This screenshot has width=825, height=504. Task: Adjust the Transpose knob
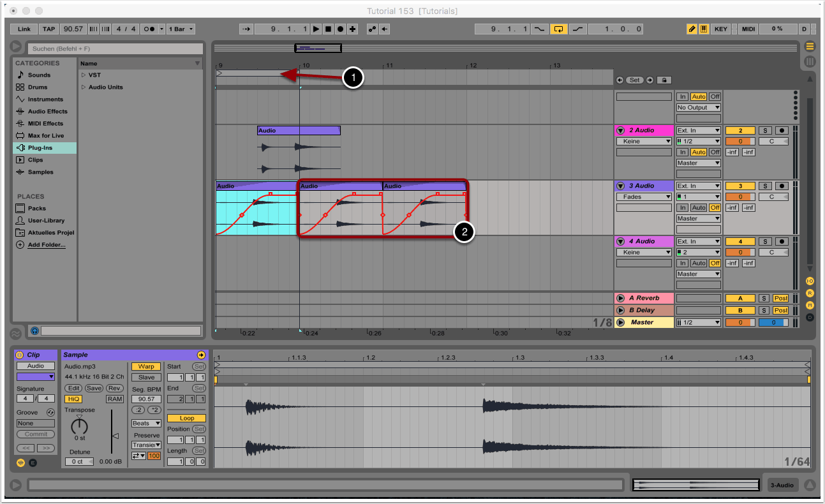click(x=79, y=426)
